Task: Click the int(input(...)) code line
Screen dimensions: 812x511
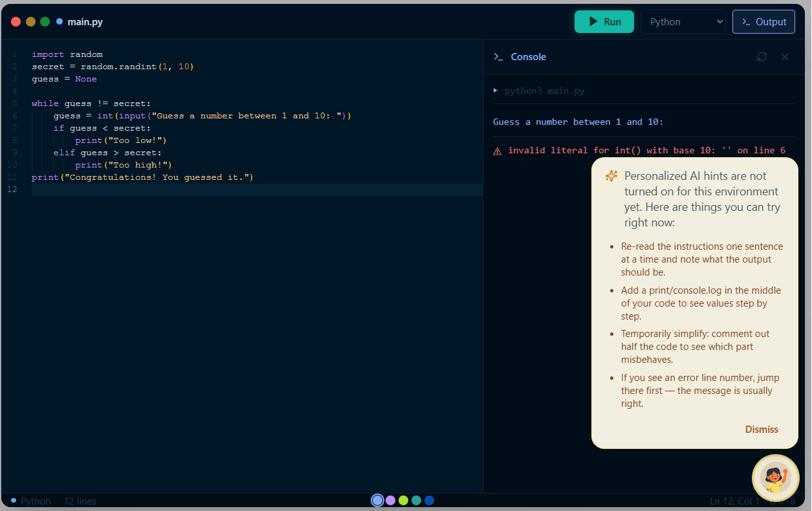Action: tap(203, 116)
